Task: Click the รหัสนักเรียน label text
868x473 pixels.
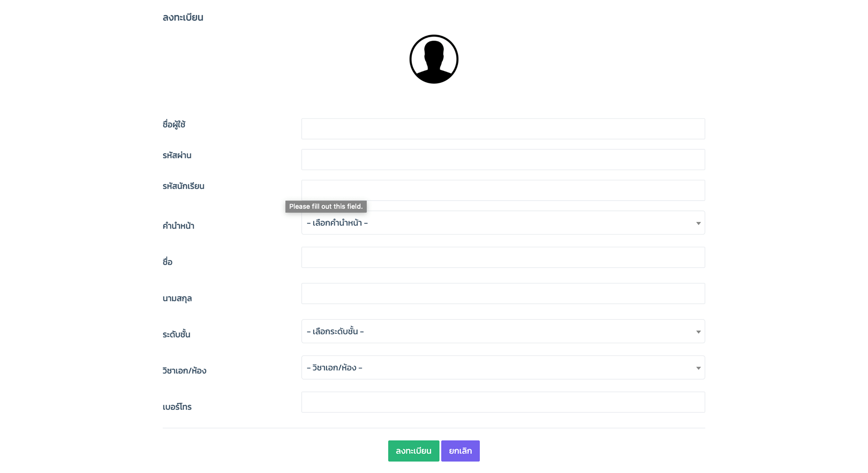Action: pyautogui.click(x=184, y=186)
